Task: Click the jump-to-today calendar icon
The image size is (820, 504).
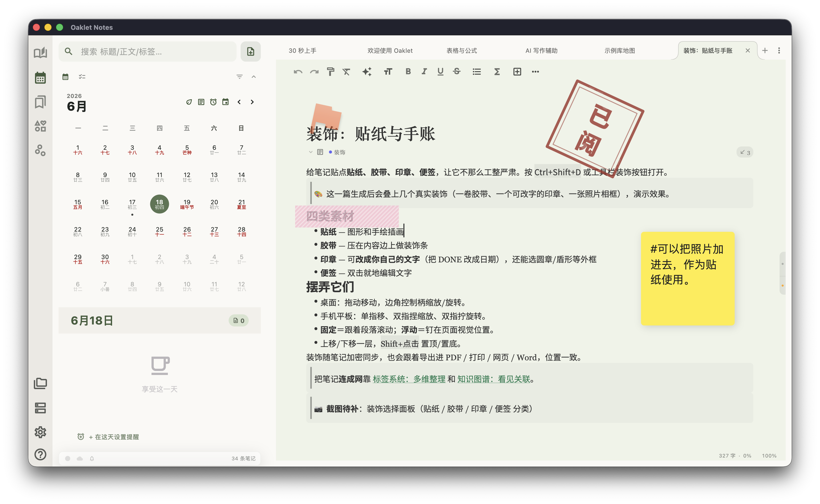Action: pos(225,102)
